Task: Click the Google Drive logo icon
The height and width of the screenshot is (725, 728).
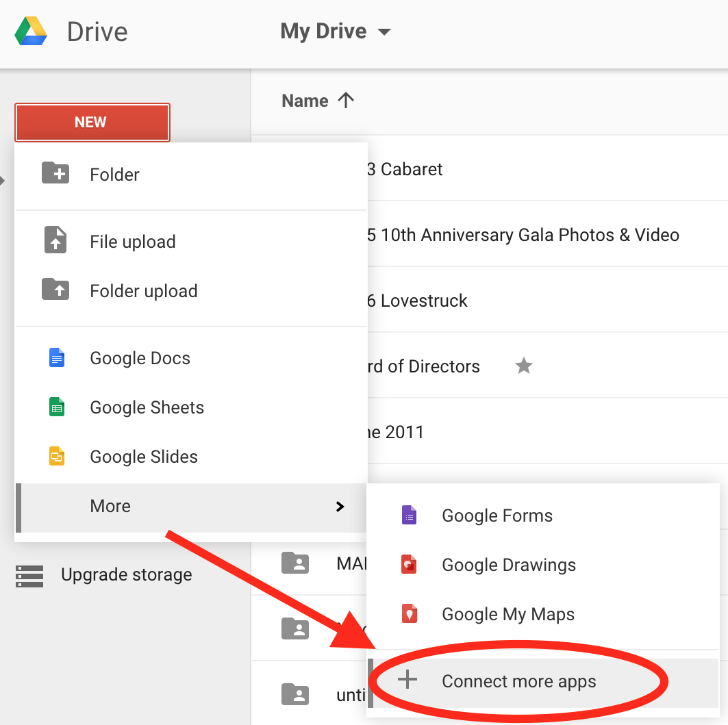Action: coord(31,31)
